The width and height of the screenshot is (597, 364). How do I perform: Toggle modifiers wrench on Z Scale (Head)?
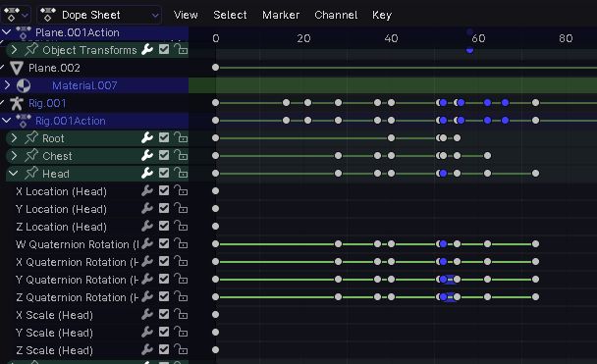(x=147, y=350)
